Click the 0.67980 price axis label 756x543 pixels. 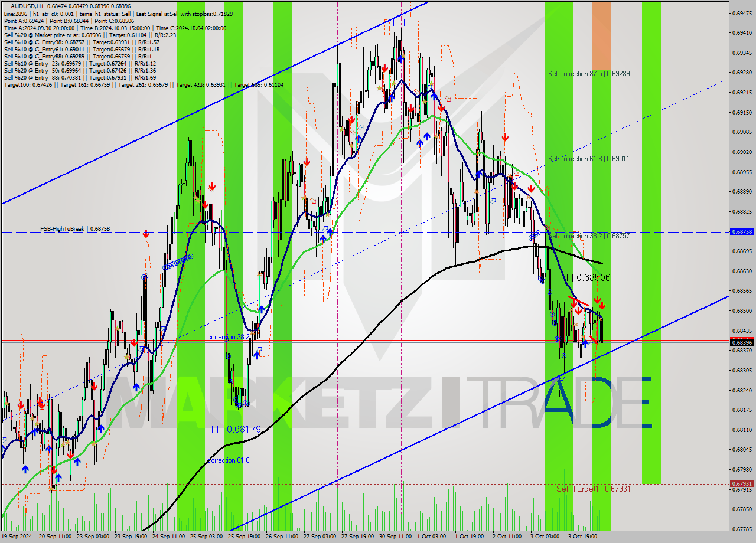click(x=742, y=470)
